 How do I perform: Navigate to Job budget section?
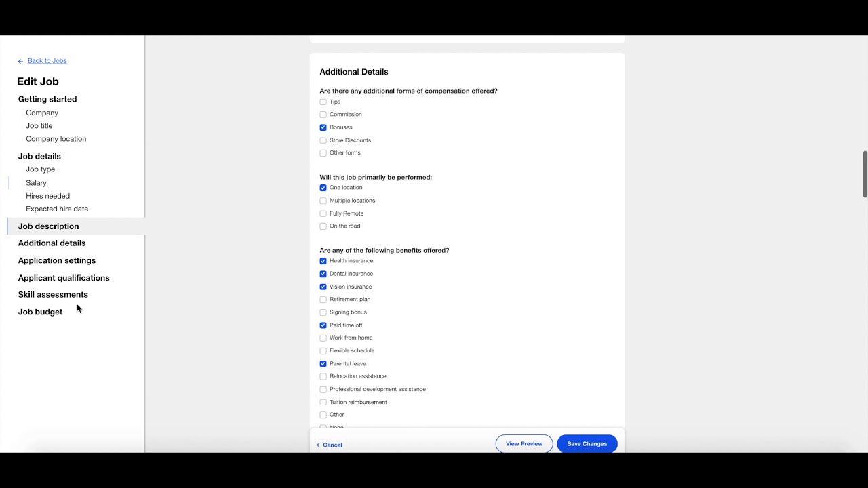click(40, 312)
